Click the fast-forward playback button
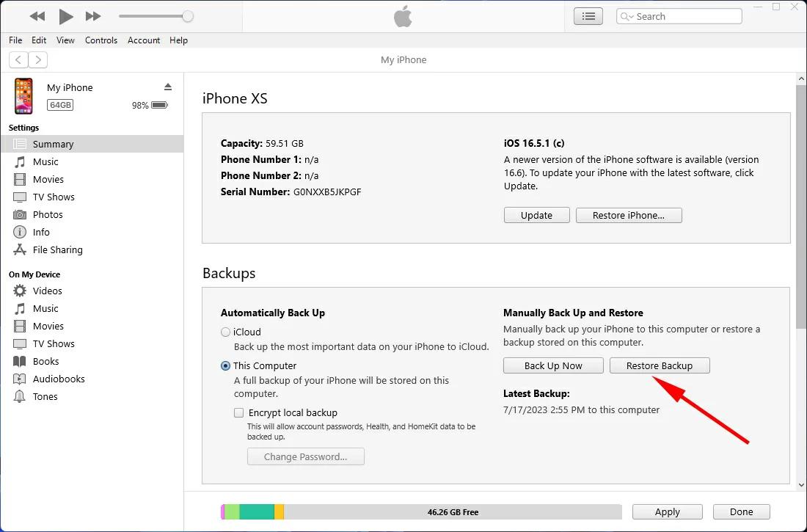This screenshot has width=807, height=532. point(92,16)
